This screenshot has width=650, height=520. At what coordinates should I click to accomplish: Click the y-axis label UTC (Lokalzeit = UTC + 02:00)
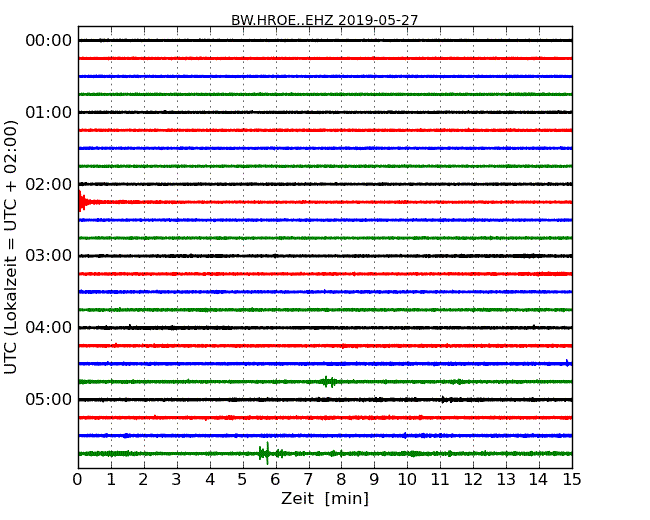coord(10,247)
